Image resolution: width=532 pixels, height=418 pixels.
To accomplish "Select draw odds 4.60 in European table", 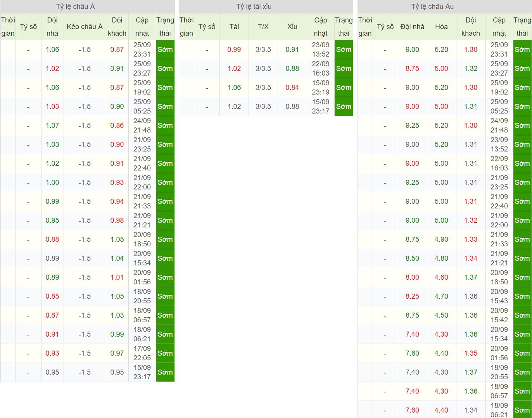I will click(441, 277).
